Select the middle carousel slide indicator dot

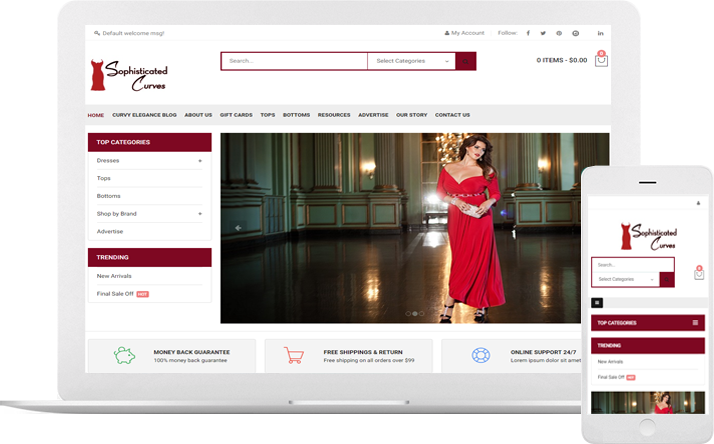pyautogui.click(x=415, y=314)
